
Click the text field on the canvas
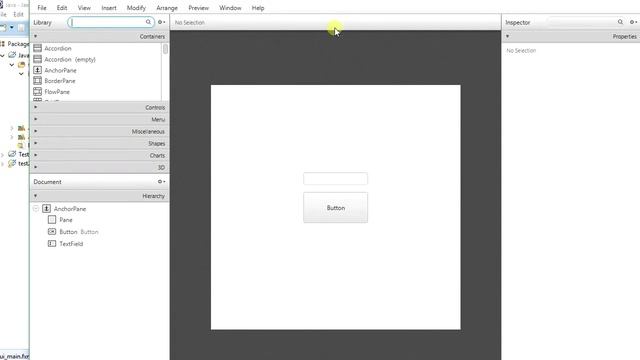pyautogui.click(x=335, y=178)
